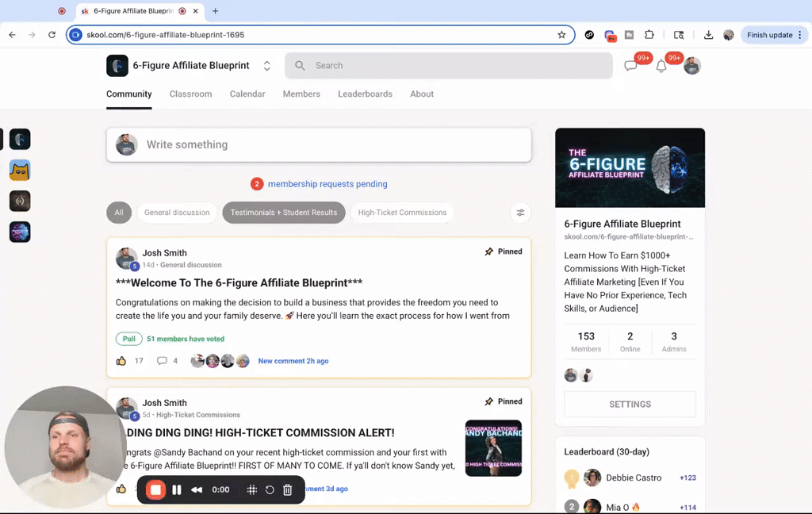Open the blue brain group in sidebar

(20, 232)
